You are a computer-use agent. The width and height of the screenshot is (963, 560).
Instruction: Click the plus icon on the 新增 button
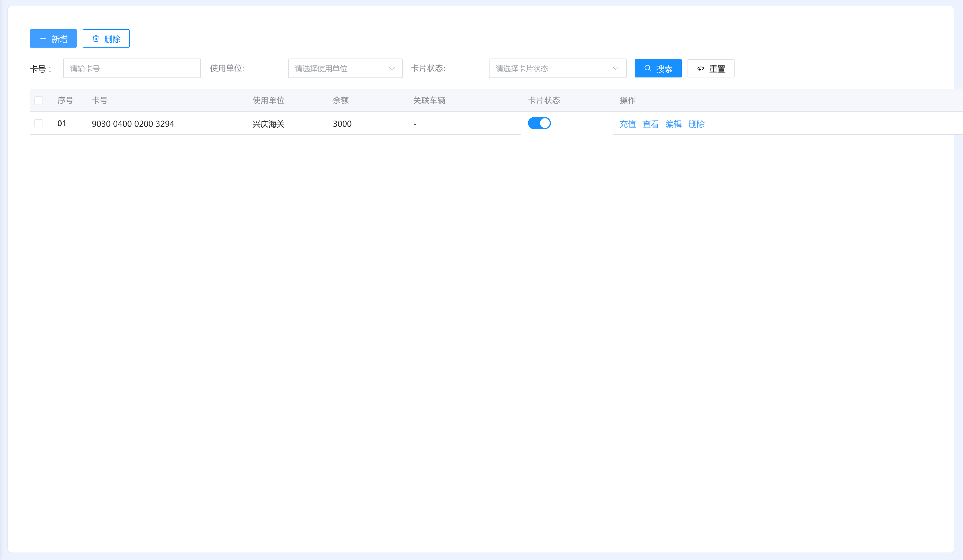[43, 38]
